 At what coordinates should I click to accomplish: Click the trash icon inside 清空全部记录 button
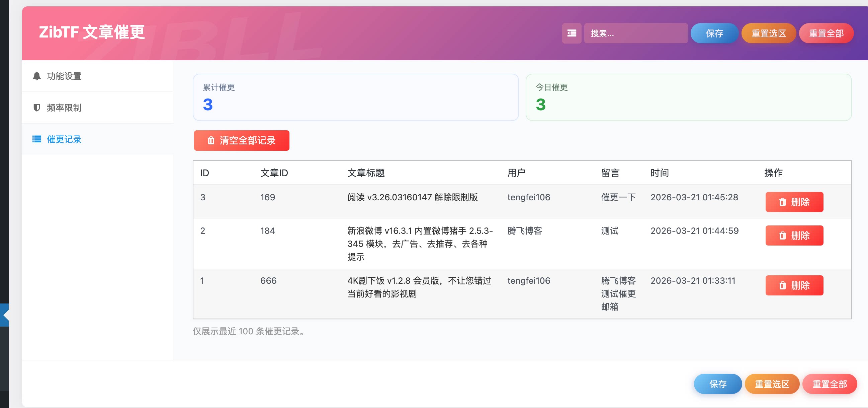point(211,141)
